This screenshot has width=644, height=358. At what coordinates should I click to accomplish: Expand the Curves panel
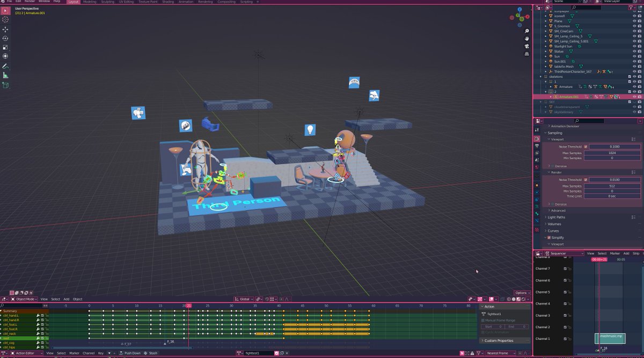[553, 231]
